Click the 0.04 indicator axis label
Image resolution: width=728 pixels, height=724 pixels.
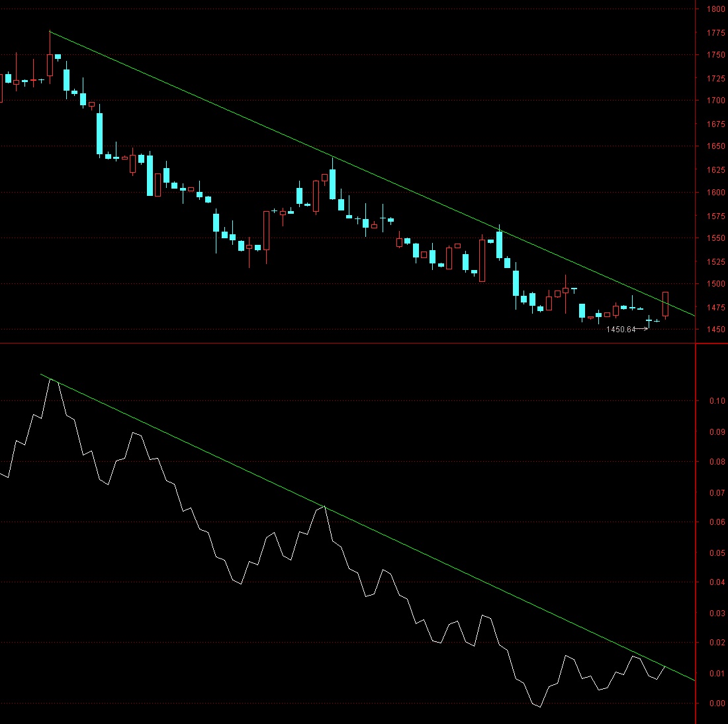(x=717, y=582)
